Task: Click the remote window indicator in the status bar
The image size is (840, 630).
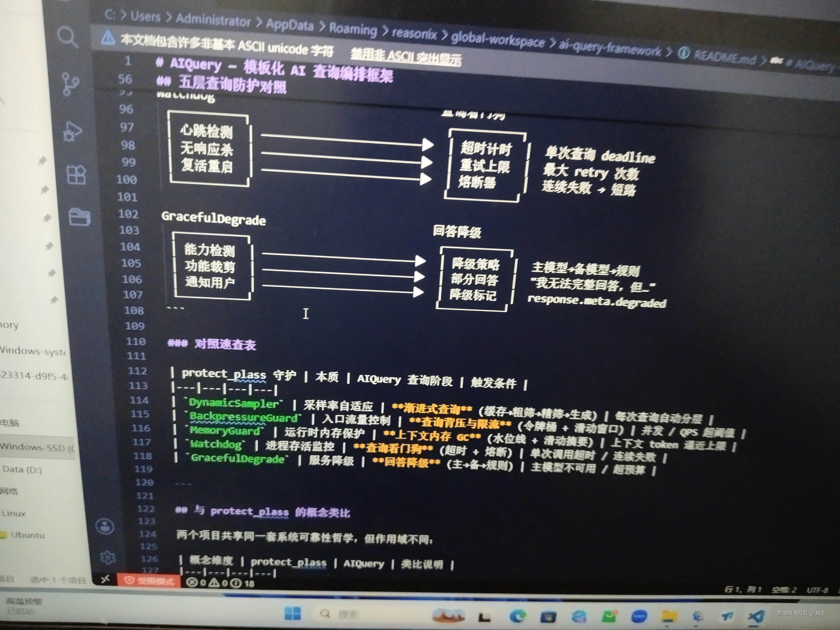Action: 105,579
